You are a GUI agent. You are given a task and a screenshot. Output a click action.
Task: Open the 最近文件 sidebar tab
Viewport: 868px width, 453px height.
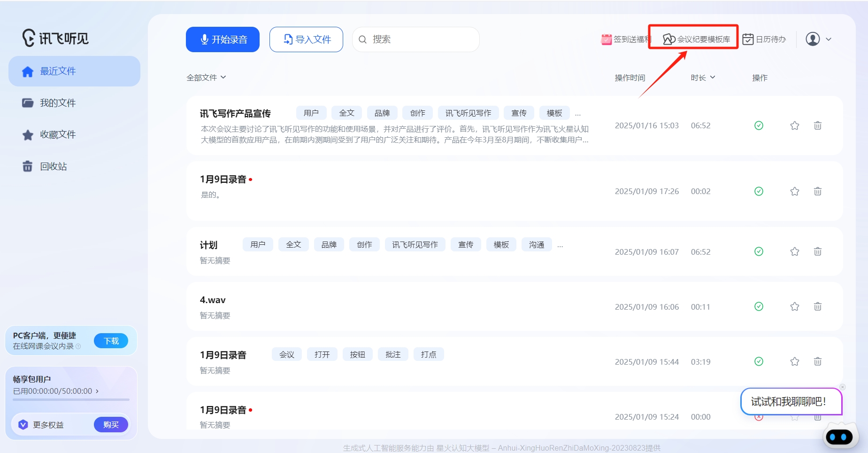[x=74, y=71]
